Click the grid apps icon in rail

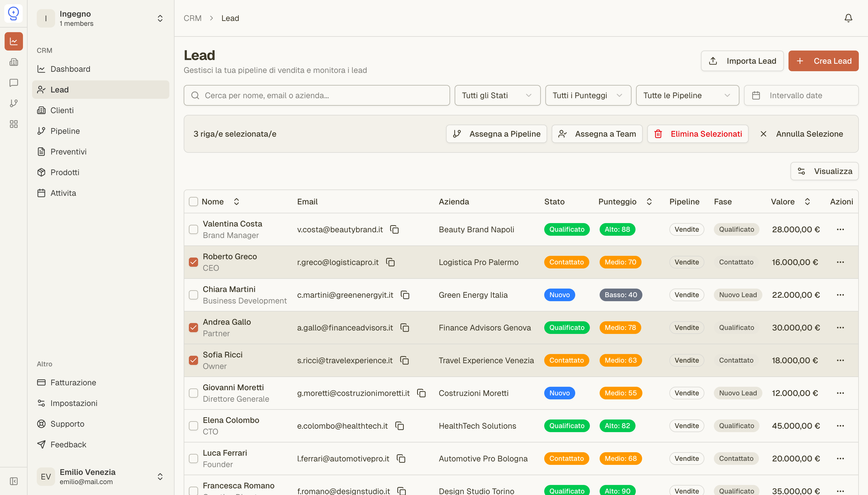pos(13,124)
